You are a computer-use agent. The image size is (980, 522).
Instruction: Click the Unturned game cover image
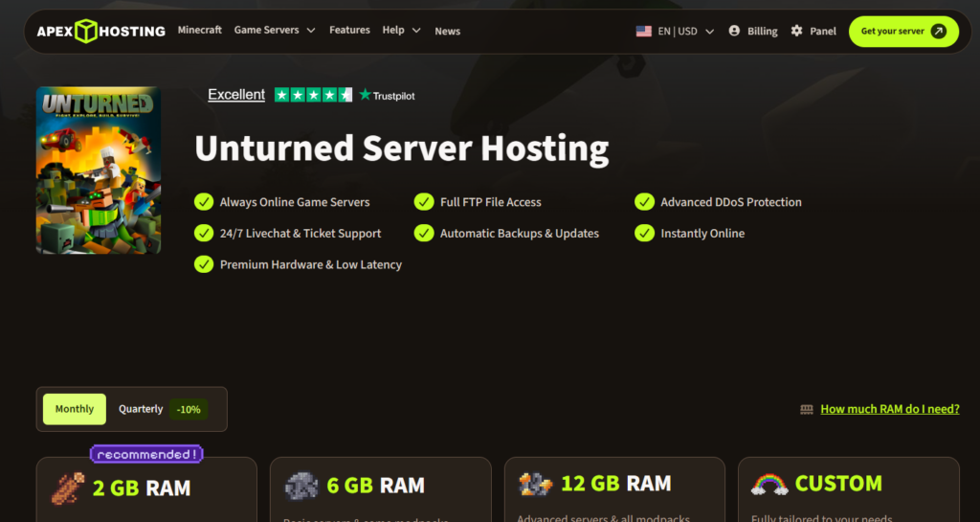99,170
